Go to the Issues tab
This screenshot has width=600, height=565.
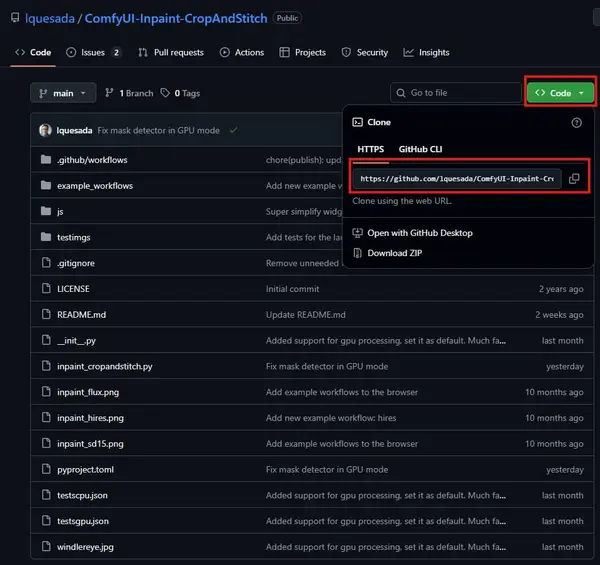94,52
